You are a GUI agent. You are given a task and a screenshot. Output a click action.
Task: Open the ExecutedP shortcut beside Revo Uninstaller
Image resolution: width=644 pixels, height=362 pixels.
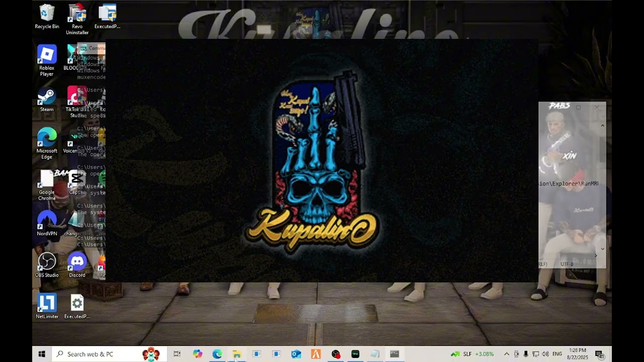[x=107, y=17]
